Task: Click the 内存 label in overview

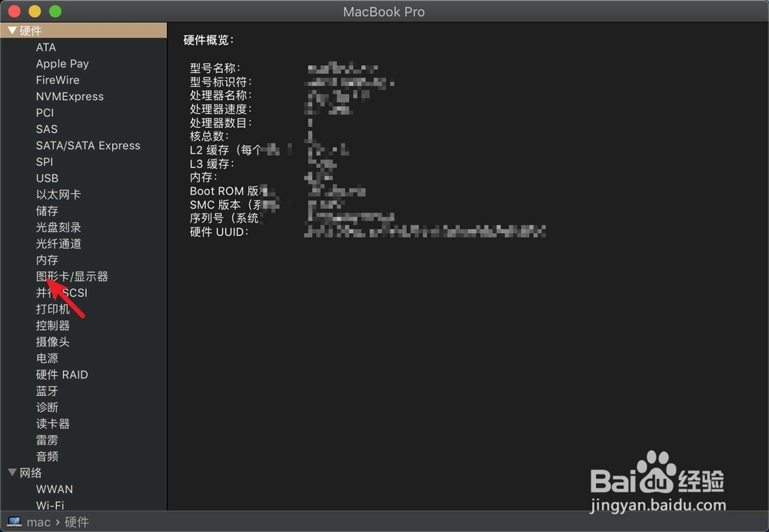Action: coord(204,177)
